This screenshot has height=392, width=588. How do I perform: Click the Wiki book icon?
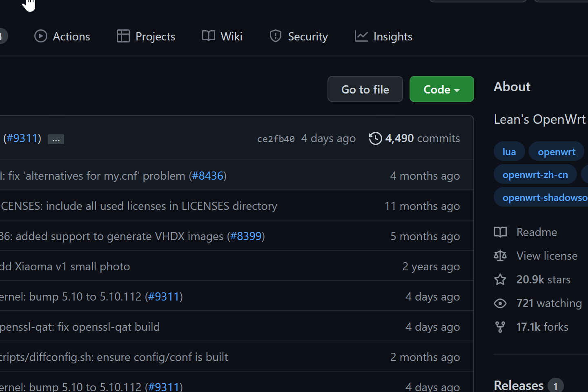coord(209,36)
